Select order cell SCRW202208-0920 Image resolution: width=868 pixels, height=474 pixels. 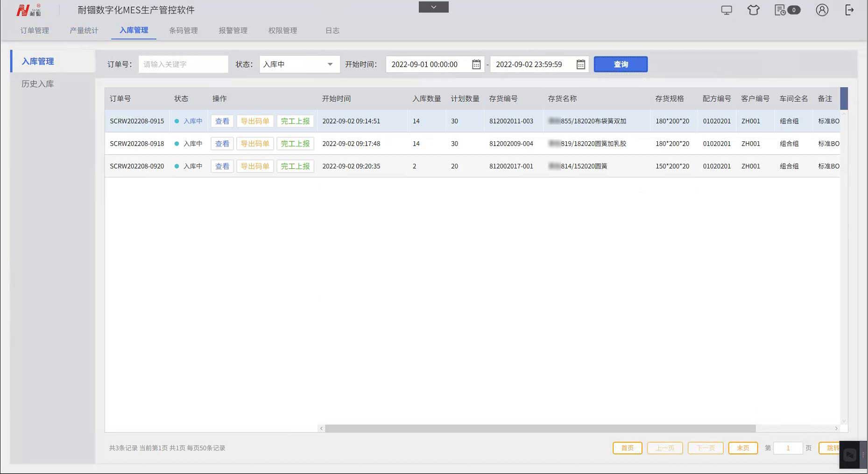(137, 166)
